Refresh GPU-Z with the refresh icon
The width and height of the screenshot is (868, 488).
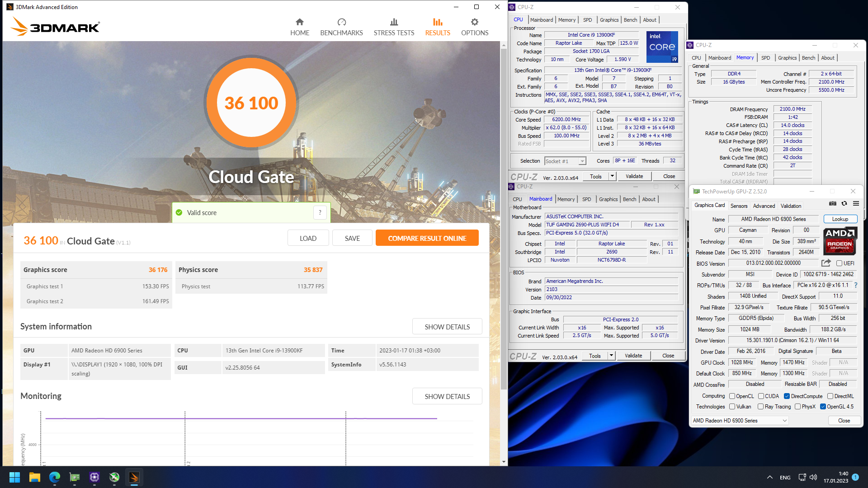click(844, 204)
